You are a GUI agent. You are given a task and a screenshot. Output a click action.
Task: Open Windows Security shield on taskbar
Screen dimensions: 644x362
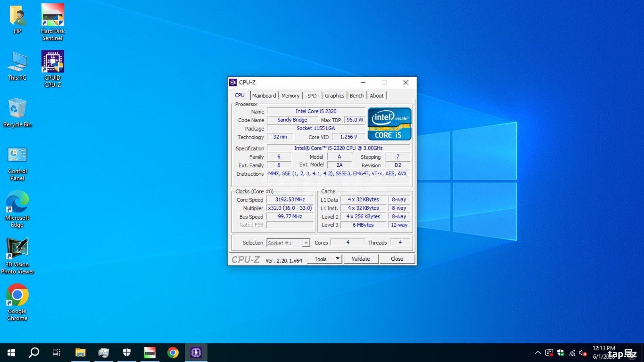(127, 353)
